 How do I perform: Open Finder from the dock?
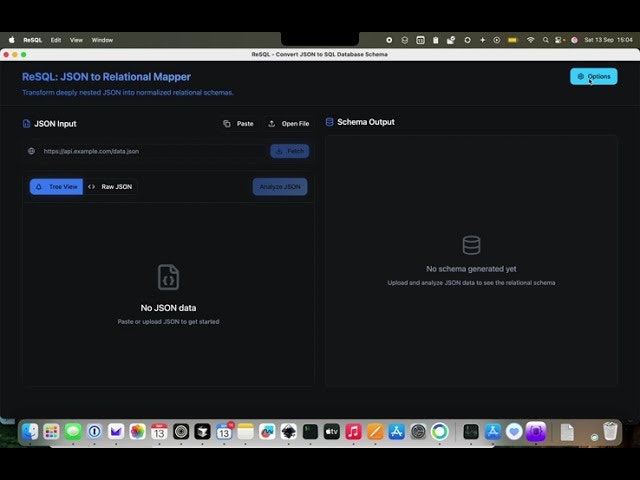(30, 432)
